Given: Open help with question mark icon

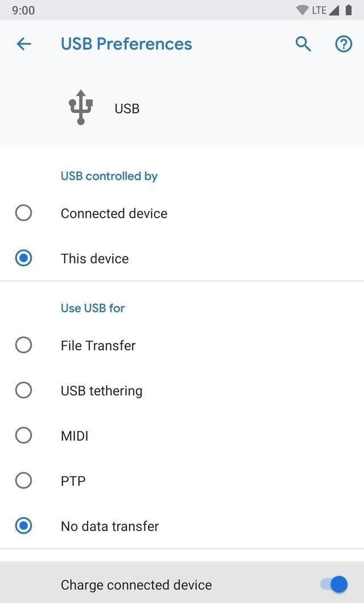Looking at the screenshot, I should pyautogui.click(x=344, y=44).
